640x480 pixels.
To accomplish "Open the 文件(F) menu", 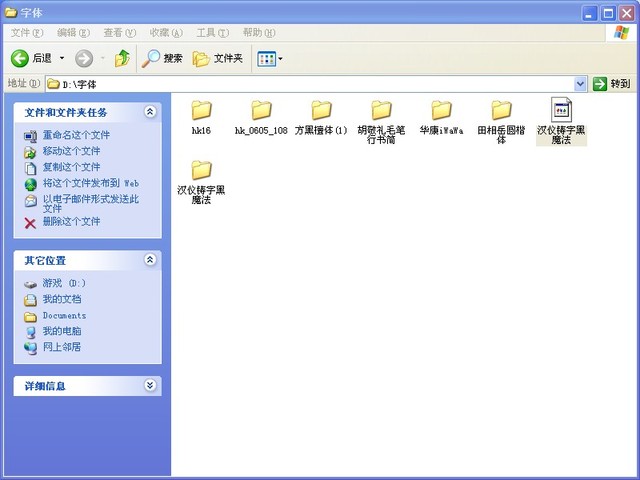I will pos(27,33).
